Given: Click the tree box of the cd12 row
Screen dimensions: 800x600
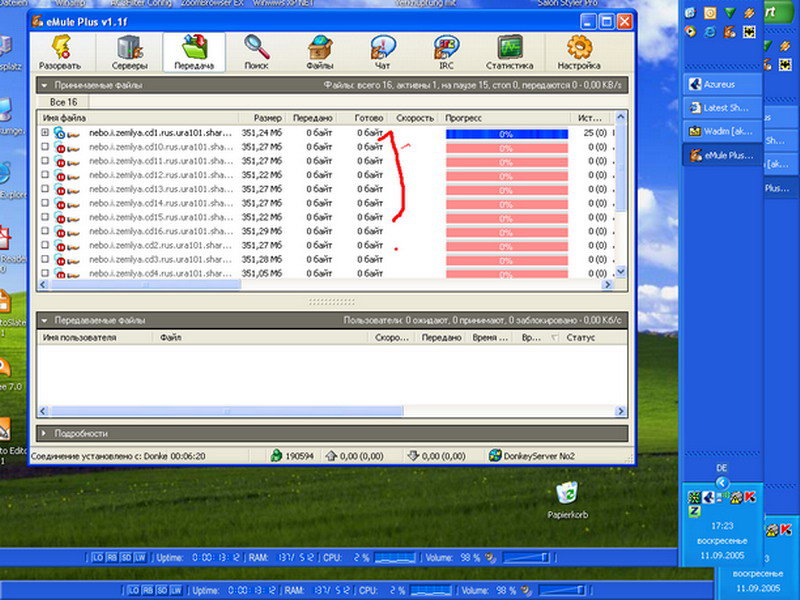Looking at the screenshot, I should pos(45,175).
